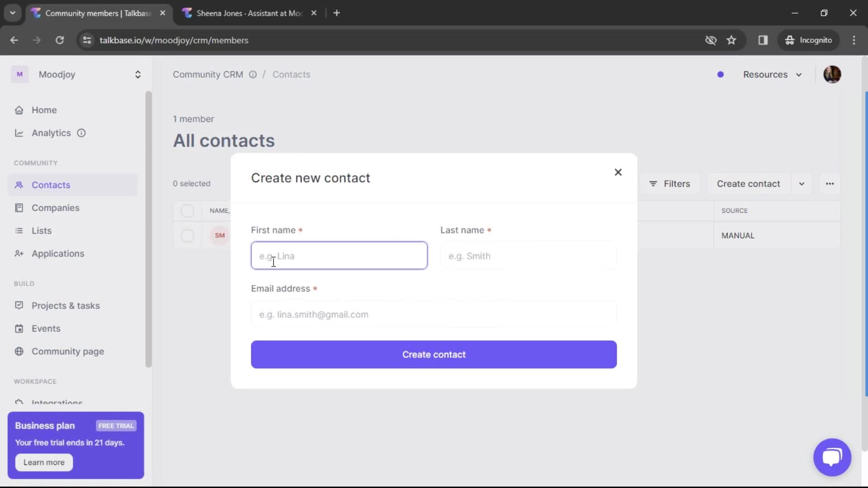Open the Analytics section
Screen dimensions: 868x488
(51, 132)
